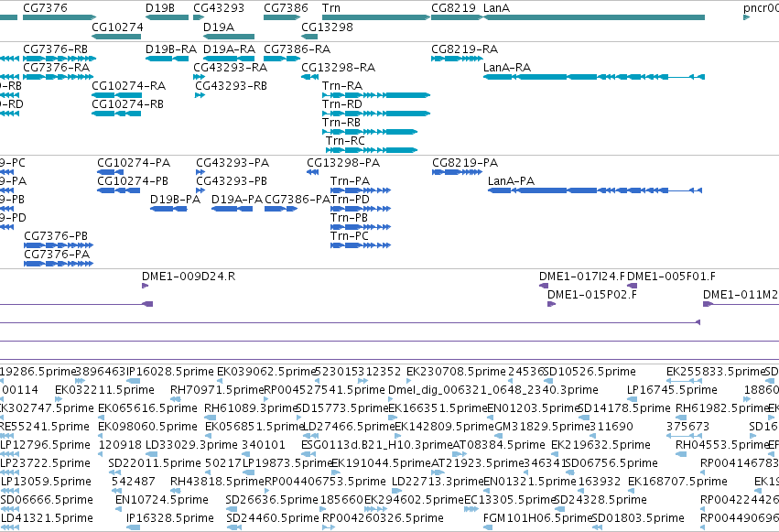Select the CG7376-PA protein label
Viewport: 779px width, 532px height.
tap(57, 255)
